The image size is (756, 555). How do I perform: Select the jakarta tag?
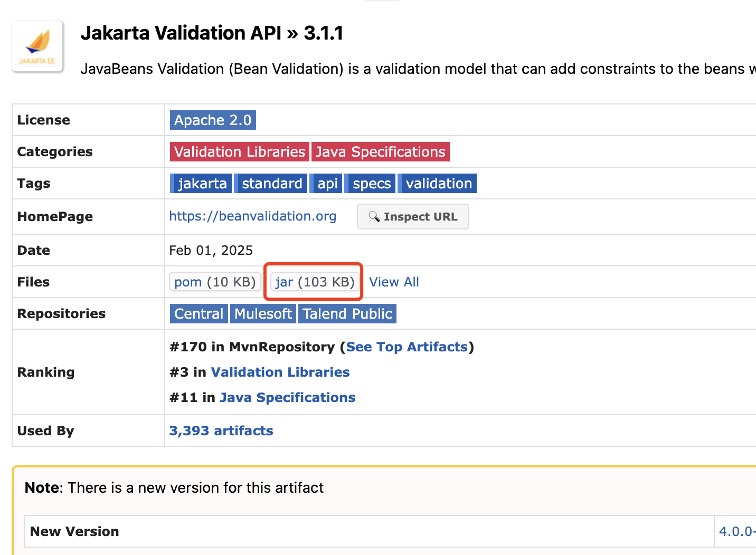[201, 184]
